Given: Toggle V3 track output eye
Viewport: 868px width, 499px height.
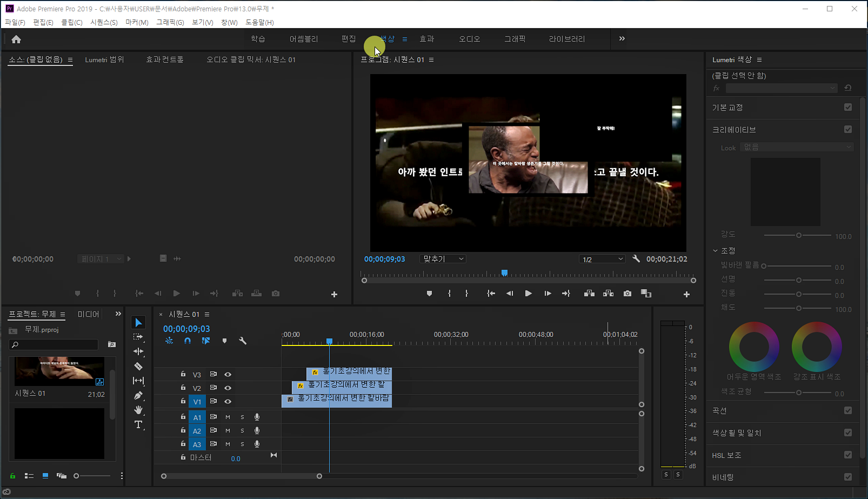Looking at the screenshot, I should (228, 374).
